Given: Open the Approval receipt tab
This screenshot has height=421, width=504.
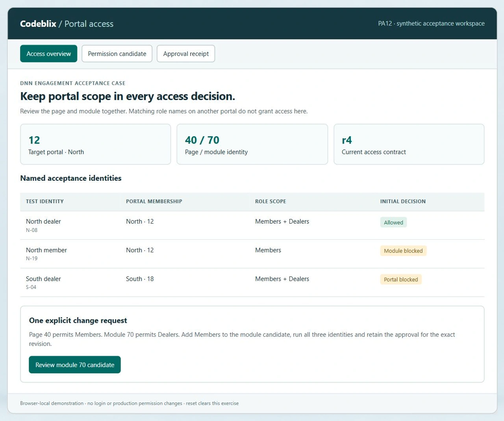Looking at the screenshot, I should pos(186,54).
